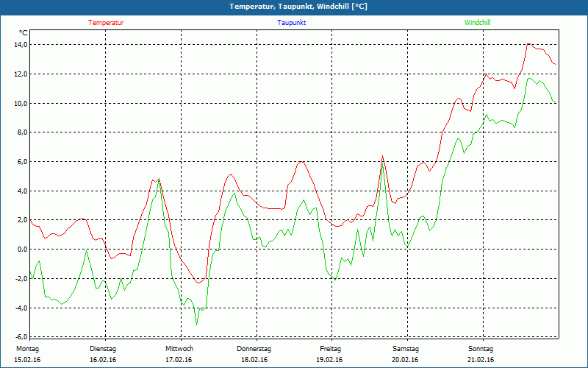Screen dimensions: 588x368
Task: Click the 'Samstag' day label
Action: [x=406, y=349]
